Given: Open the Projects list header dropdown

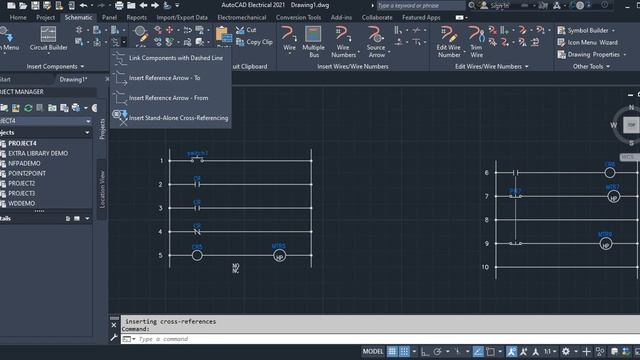Looking at the screenshot, I should click(87, 133).
